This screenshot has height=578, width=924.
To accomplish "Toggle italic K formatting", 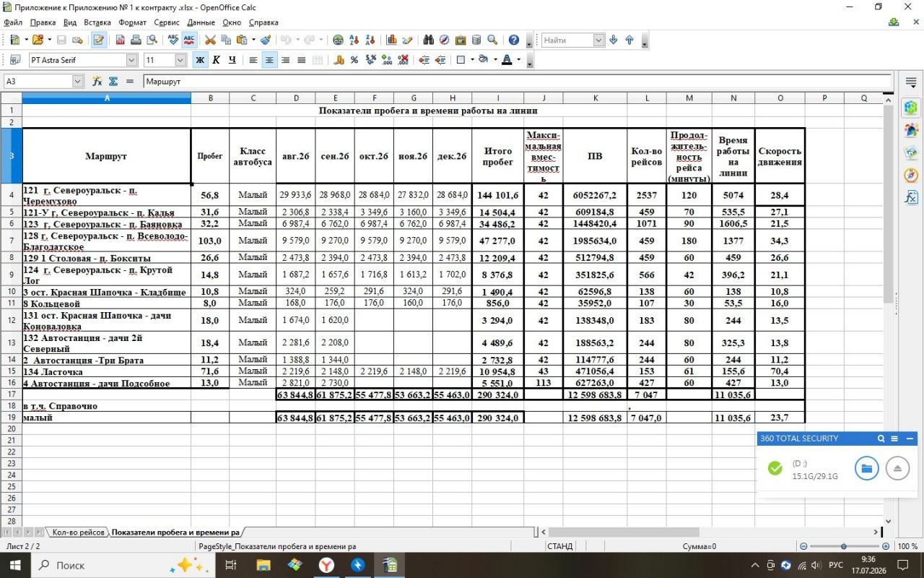I will (x=216, y=60).
